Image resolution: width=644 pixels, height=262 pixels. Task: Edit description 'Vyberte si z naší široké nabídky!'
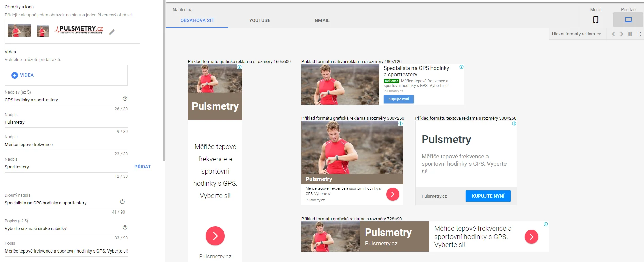66,229
